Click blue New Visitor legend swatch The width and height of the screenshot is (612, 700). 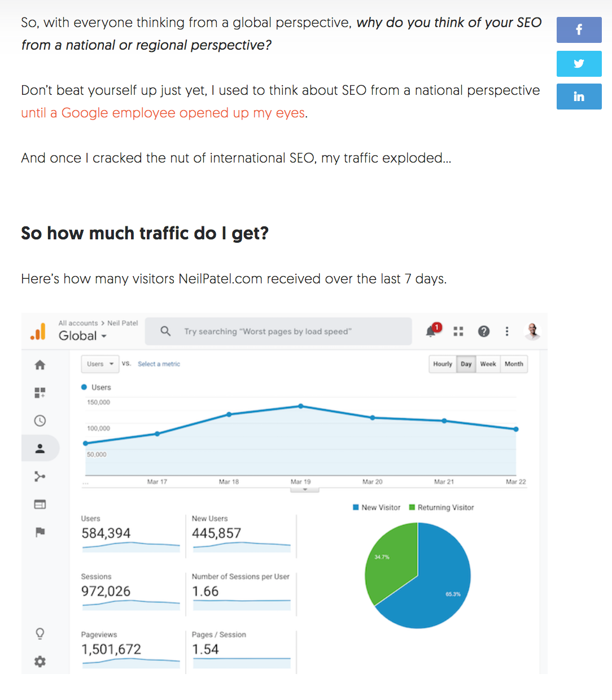tap(356, 508)
